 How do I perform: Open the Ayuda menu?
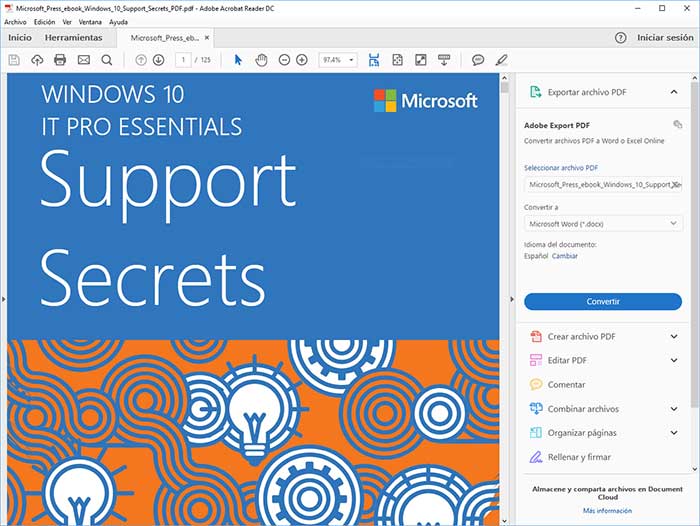118,22
